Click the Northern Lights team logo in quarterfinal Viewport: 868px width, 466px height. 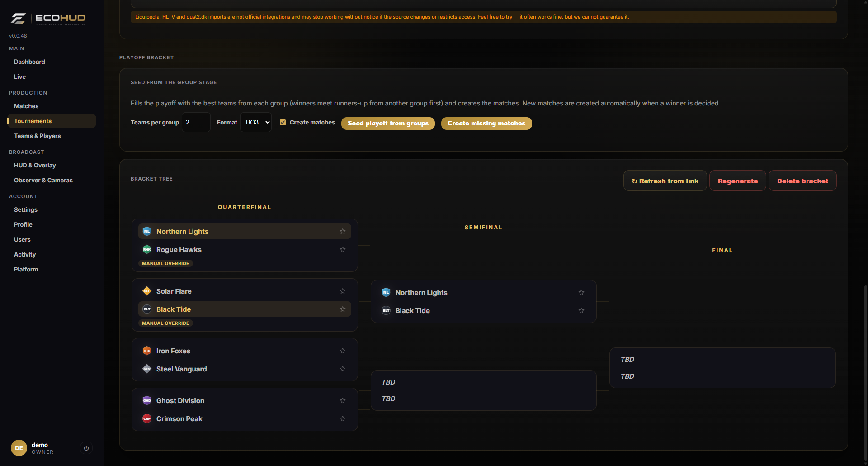tap(147, 231)
